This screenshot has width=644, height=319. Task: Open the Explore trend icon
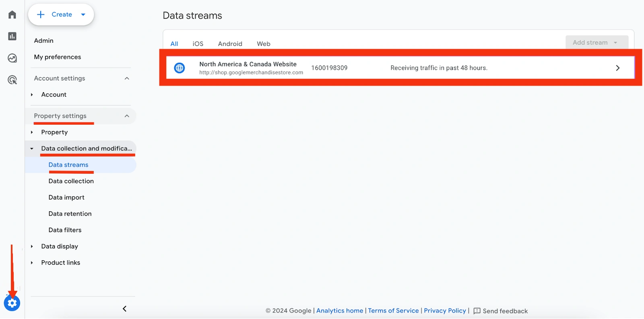tap(12, 58)
